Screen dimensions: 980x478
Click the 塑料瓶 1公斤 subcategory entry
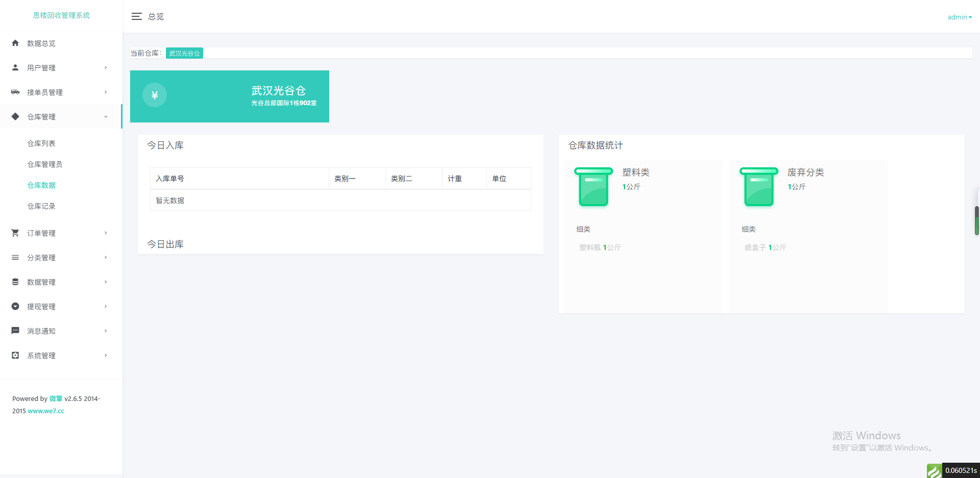click(600, 247)
